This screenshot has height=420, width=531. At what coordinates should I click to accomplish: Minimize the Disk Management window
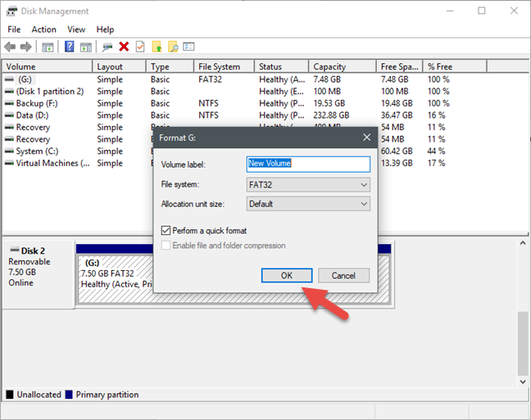(x=450, y=11)
